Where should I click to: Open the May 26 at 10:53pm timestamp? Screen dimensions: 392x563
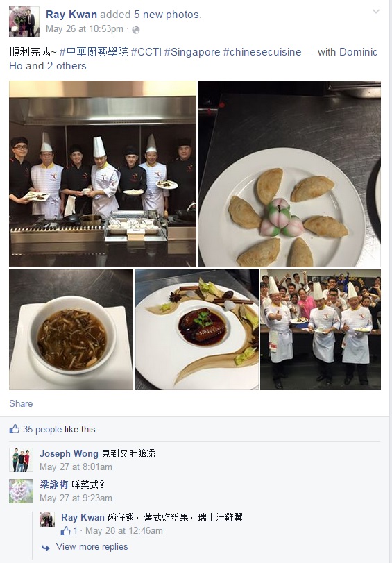coord(85,29)
